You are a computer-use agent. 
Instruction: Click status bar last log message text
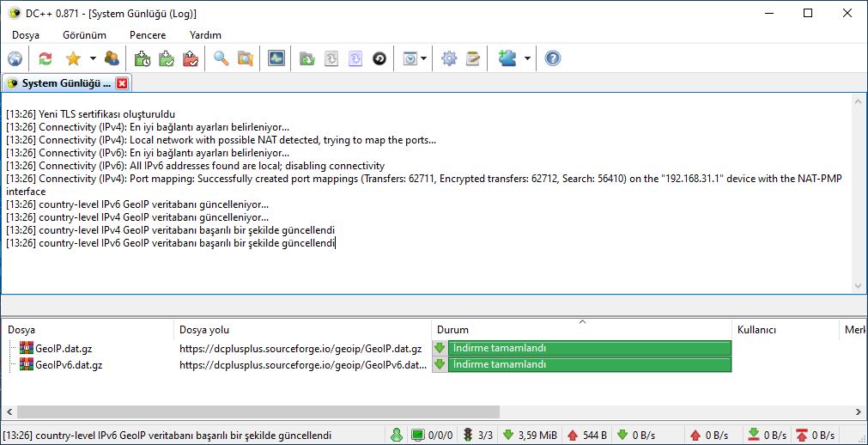point(167,435)
